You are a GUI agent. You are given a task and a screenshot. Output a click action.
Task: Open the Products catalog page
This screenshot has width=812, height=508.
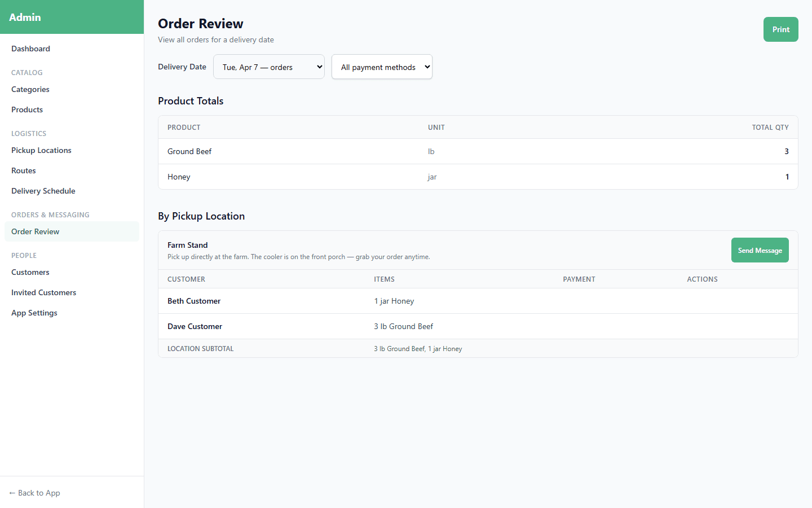point(27,110)
